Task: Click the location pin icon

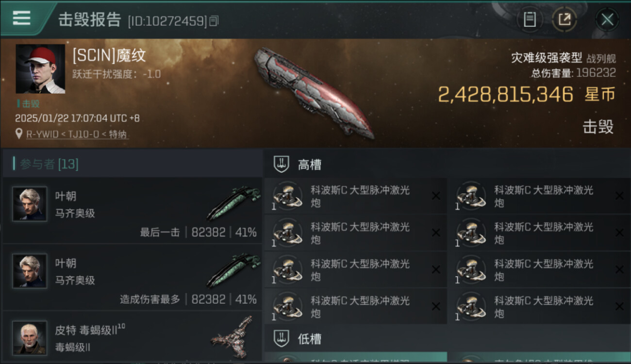Action: coord(19,134)
